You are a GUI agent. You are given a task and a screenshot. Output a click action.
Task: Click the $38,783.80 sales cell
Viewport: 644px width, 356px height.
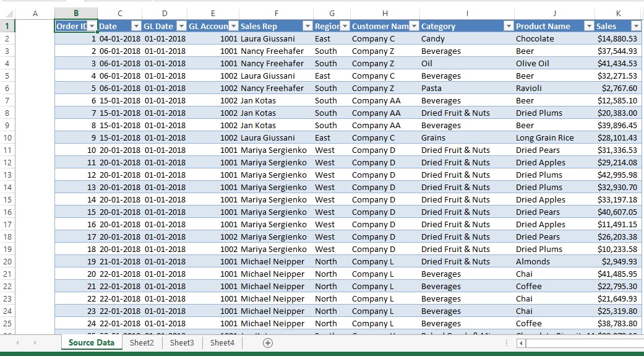point(618,324)
